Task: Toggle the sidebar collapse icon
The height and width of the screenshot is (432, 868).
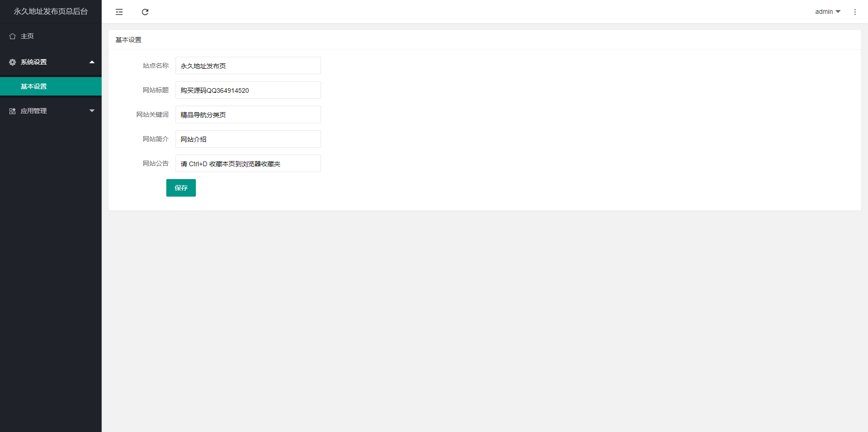Action: 119,12
